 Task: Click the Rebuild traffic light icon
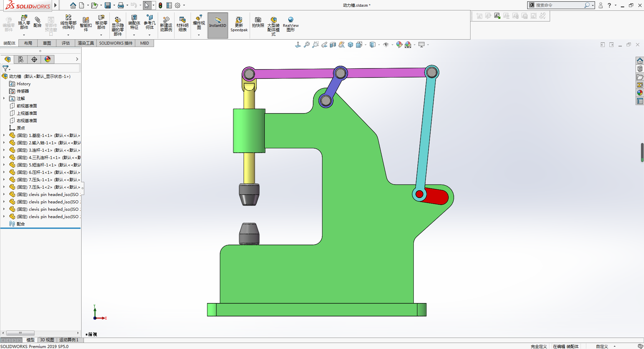[x=160, y=5]
